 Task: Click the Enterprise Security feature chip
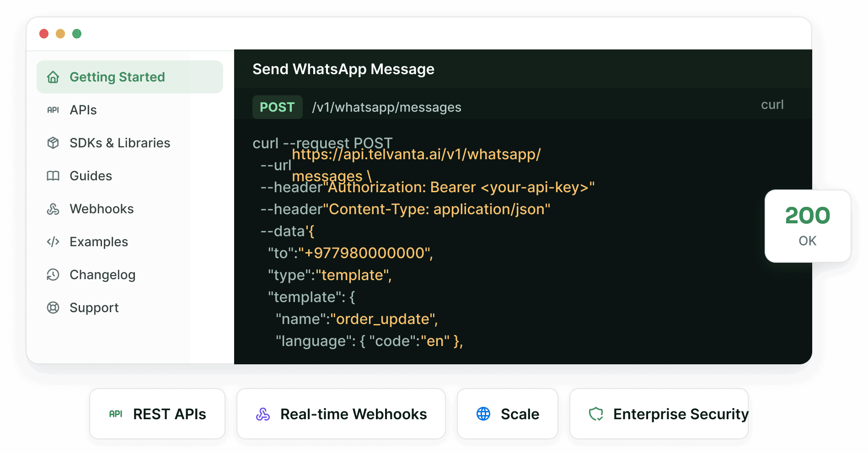pos(659,414)
